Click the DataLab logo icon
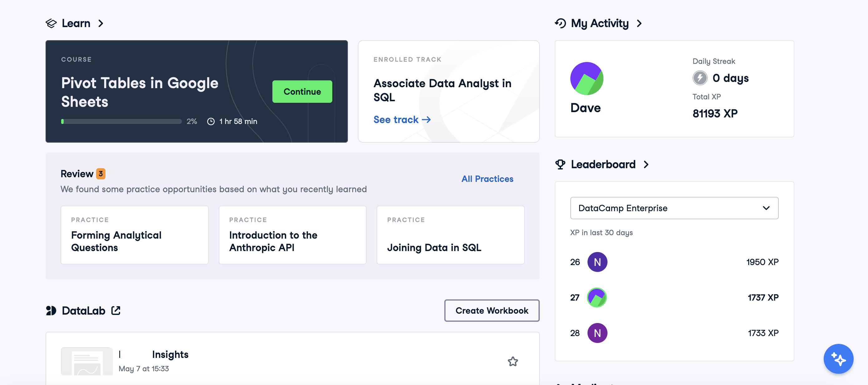Viewport: 868px width, 385px height. coord(51,310)
